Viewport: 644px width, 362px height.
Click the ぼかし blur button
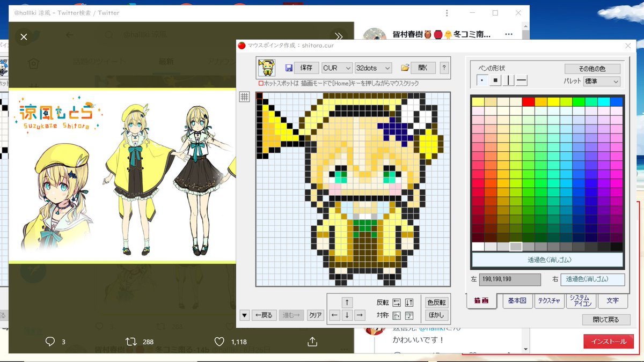pyautogui.click(x=436, y=315)
